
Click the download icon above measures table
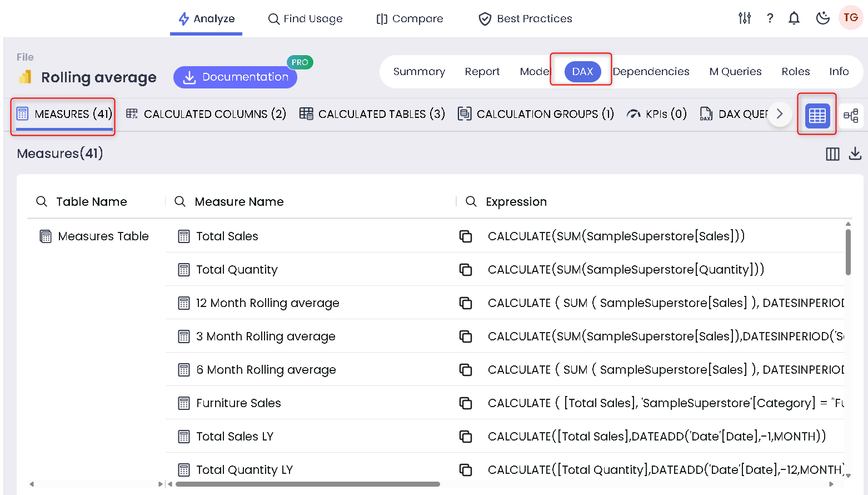(x=855, y=154)
